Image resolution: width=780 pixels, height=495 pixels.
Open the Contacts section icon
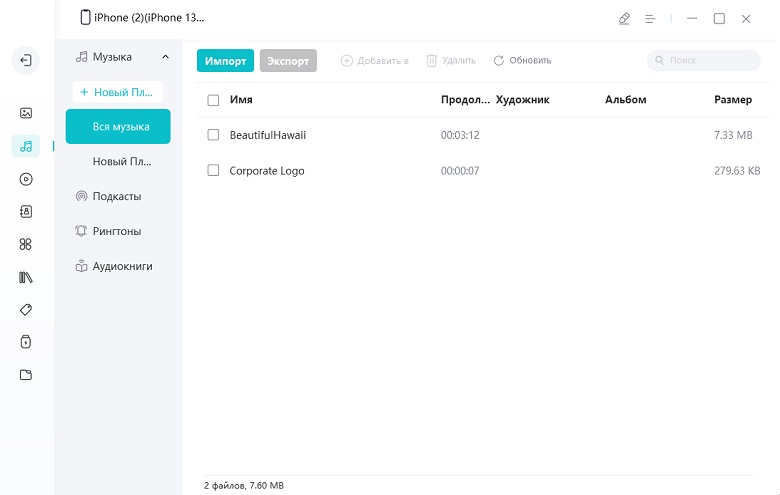[26, 211]
